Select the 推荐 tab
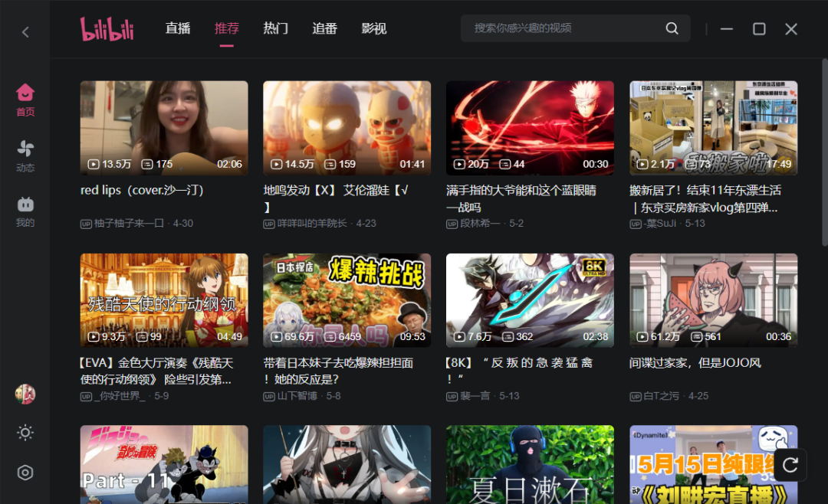Screen dimensions: 828x504 pyautogui.click(x=226, y=28)
